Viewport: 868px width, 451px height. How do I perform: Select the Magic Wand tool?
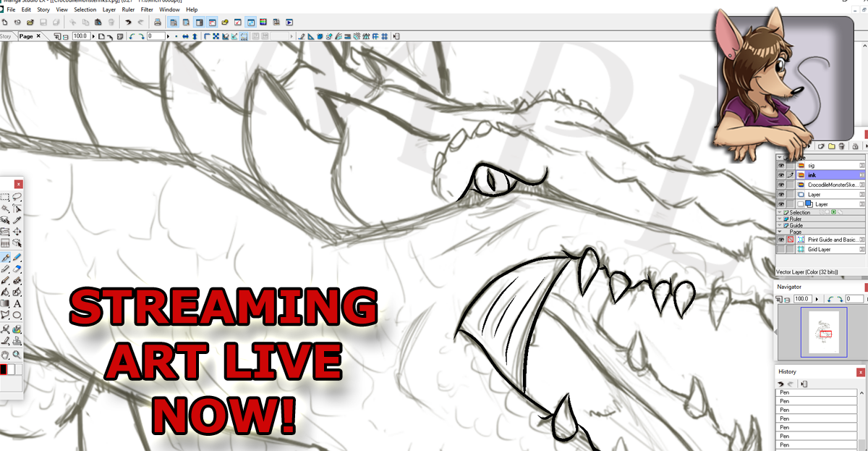[4, 208]
